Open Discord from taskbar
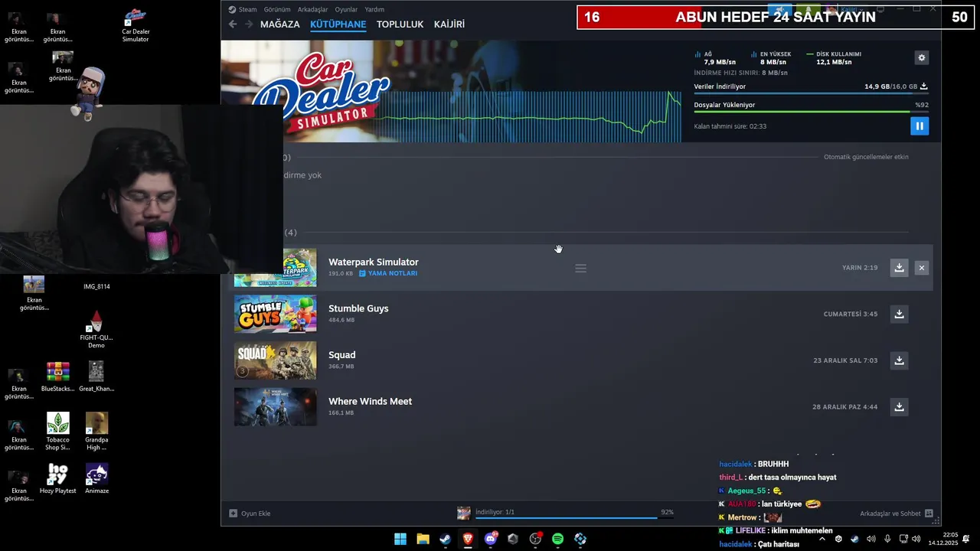The image size is (980, 551). 491,539
